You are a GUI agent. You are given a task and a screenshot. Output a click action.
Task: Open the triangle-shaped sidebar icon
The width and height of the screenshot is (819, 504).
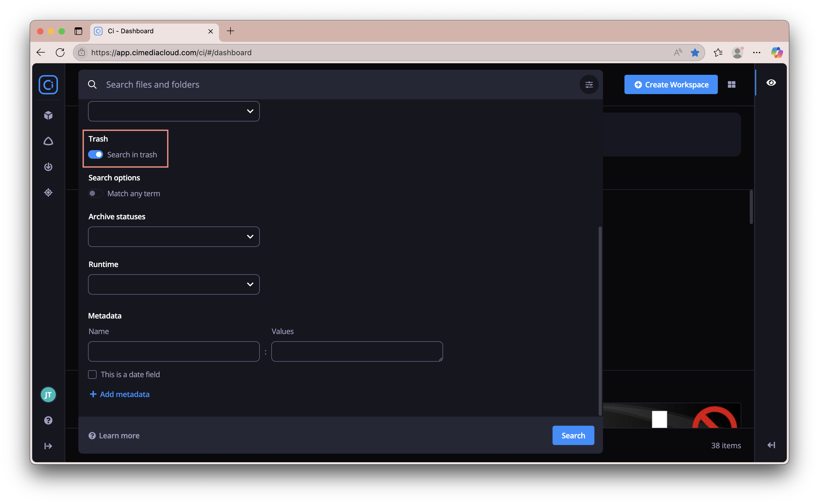48,141
